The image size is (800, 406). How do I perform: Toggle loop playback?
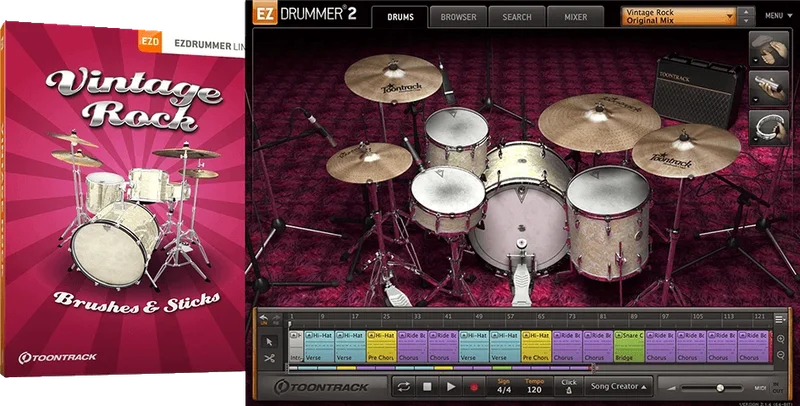[404, 387]
